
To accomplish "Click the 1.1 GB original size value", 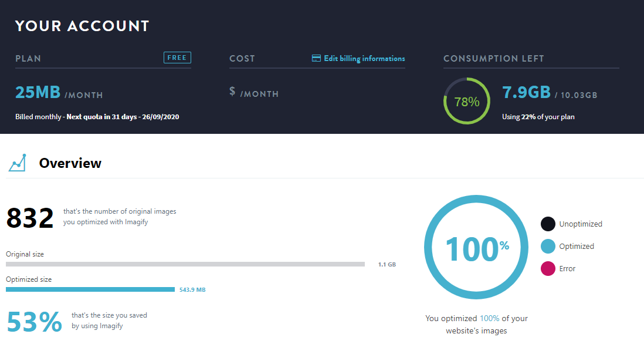I will pos(387,264).
